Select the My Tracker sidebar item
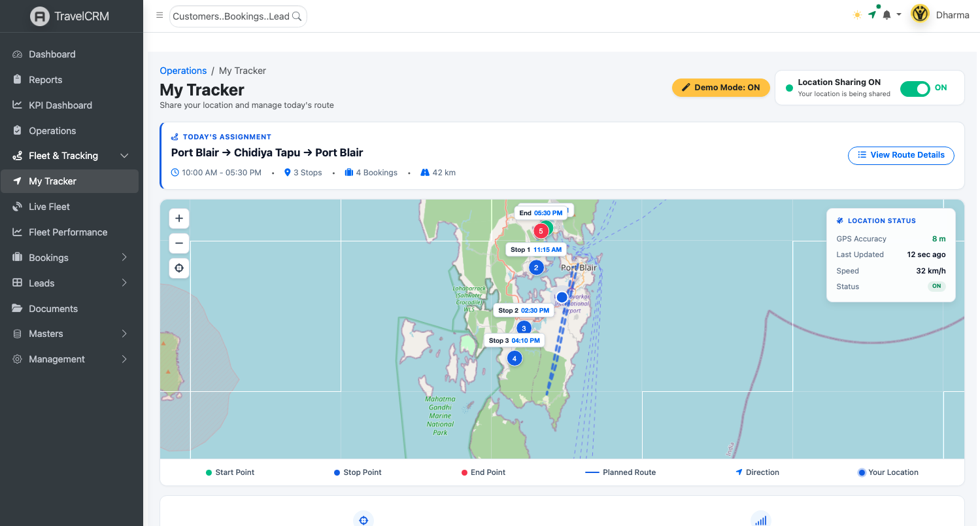The image size is (980, 526). [70, 181]
